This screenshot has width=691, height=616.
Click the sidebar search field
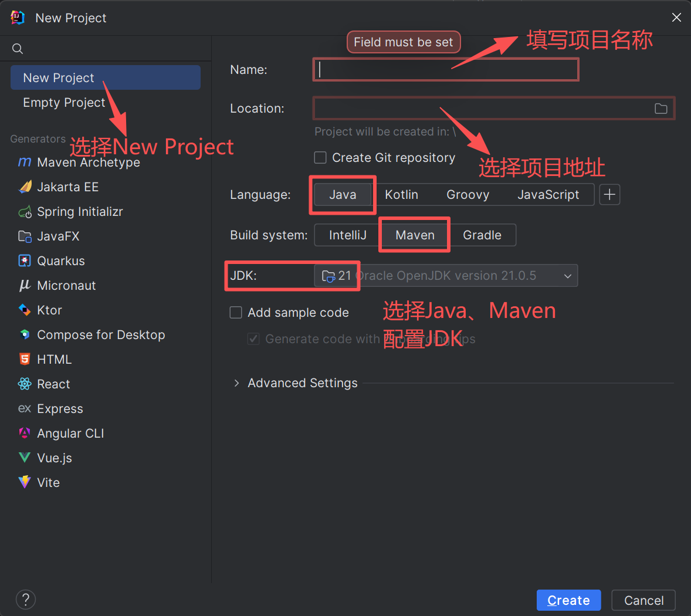[x=106, y=49]
